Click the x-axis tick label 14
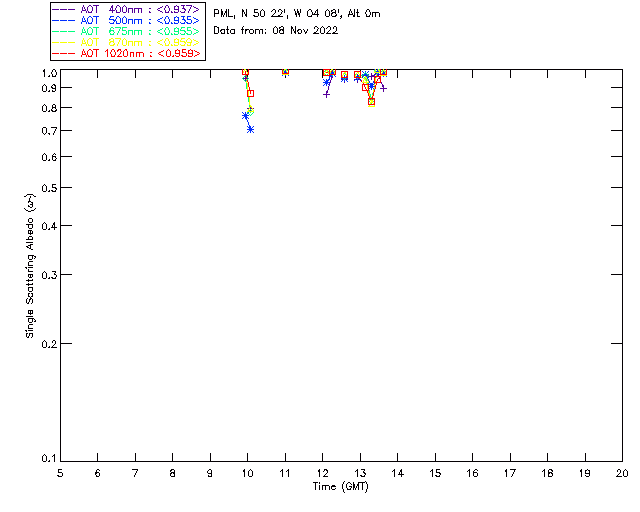Viewport: 640px width, 512px height. [x=398, y=473]
